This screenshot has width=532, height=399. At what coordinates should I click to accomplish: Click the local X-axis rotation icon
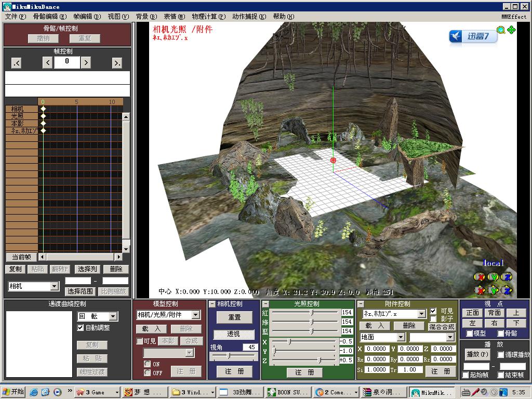480,277
